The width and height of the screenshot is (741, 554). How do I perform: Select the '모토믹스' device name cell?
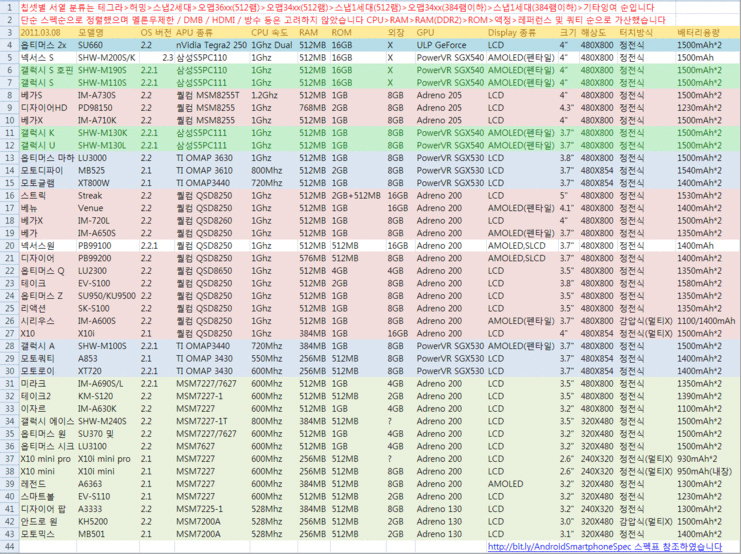click(37, 534)
